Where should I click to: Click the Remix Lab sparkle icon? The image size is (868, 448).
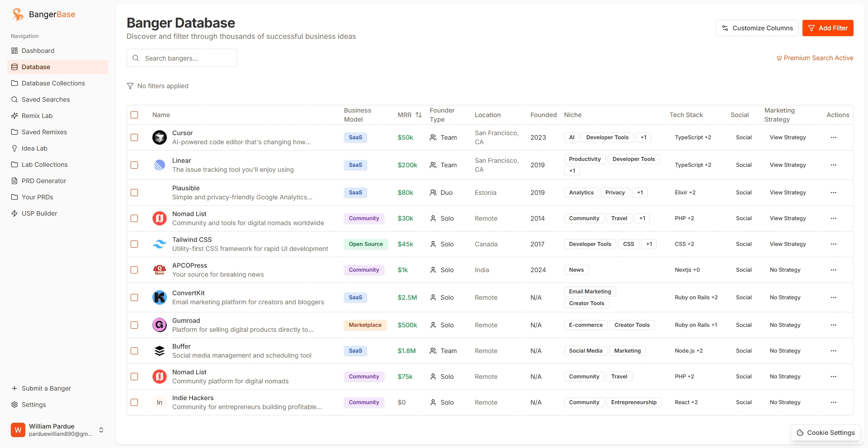click(x=14, y=116)
